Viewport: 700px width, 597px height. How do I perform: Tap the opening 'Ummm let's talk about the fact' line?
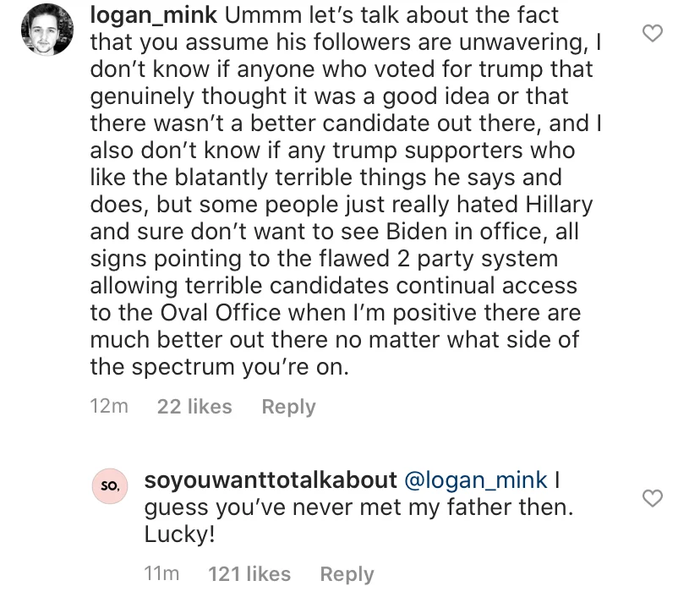[x=391, y=15]
